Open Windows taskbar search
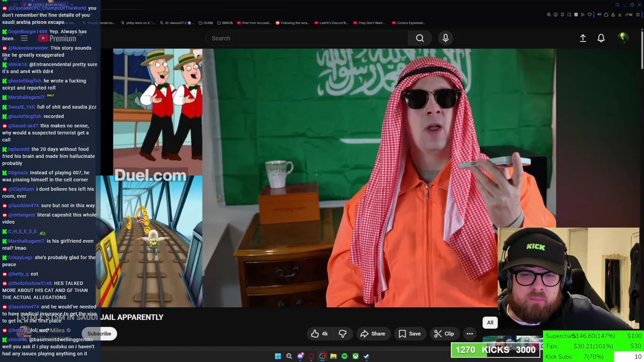This screenshot has height=362, width=644. tap(289, 356)
